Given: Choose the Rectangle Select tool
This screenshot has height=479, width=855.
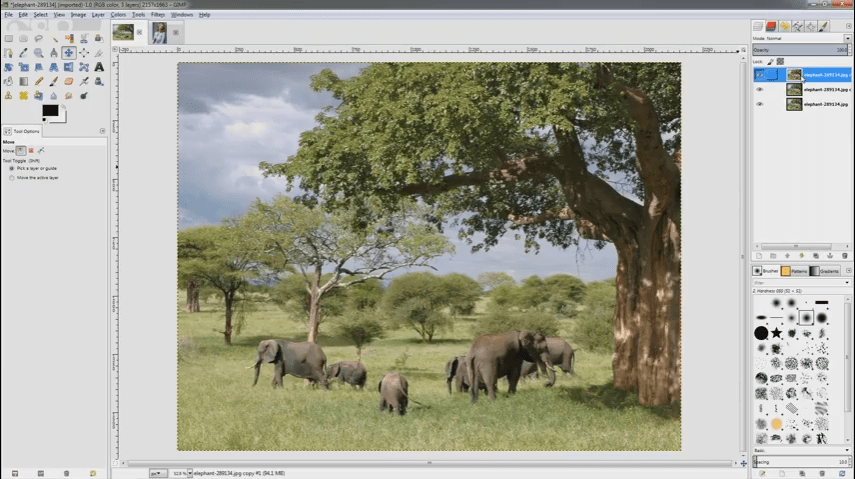Looking at the screenshot, I should 8,39.
